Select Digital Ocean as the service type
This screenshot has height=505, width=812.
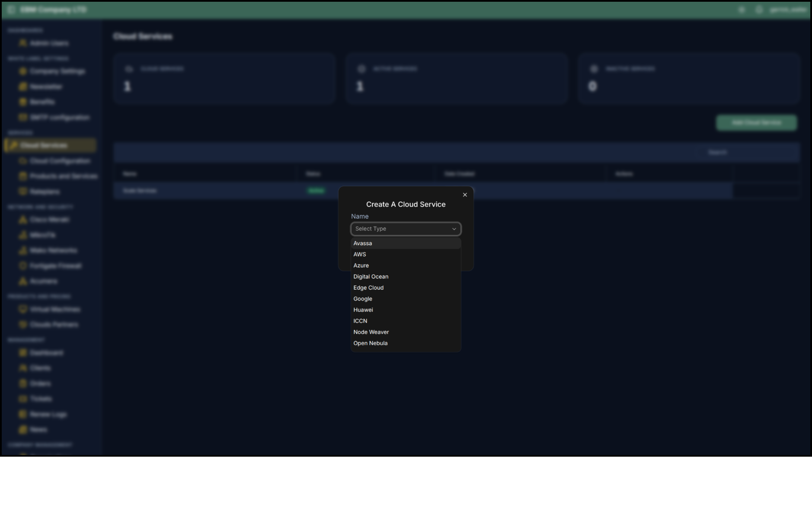click(x=406, y=277)
